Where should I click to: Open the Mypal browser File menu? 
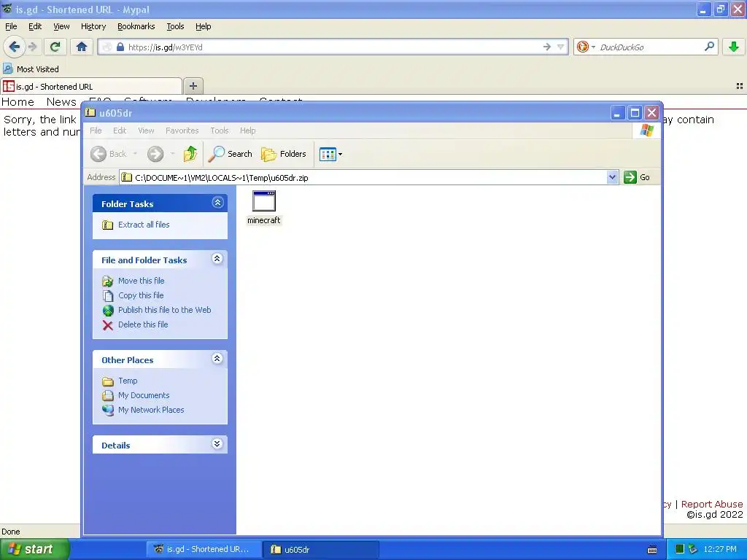coord(11,27)
